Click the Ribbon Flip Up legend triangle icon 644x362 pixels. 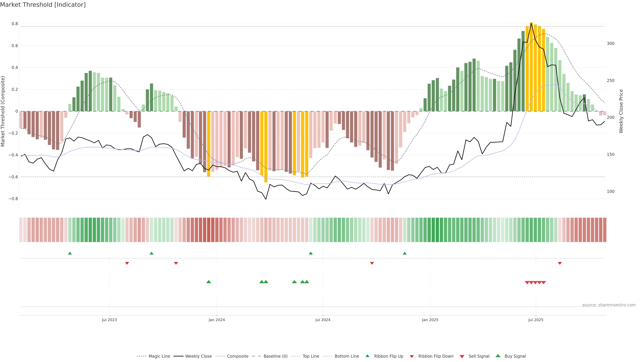[x=367, y=356]
